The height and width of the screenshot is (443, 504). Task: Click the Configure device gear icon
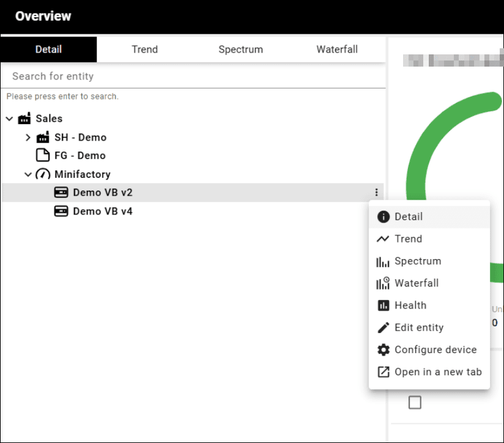coord(383,350)
